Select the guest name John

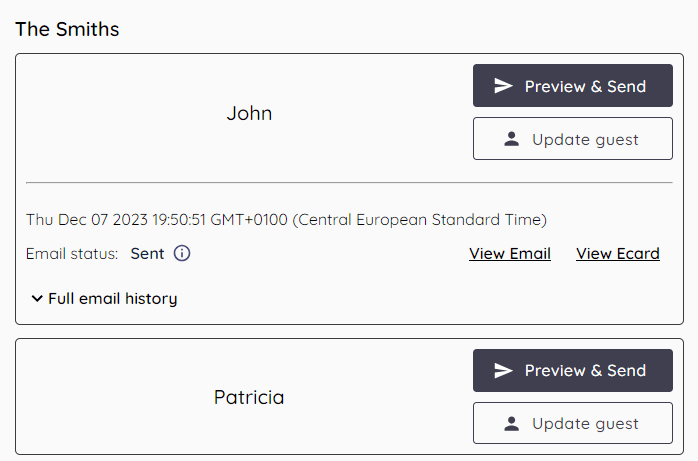(249, 113)
